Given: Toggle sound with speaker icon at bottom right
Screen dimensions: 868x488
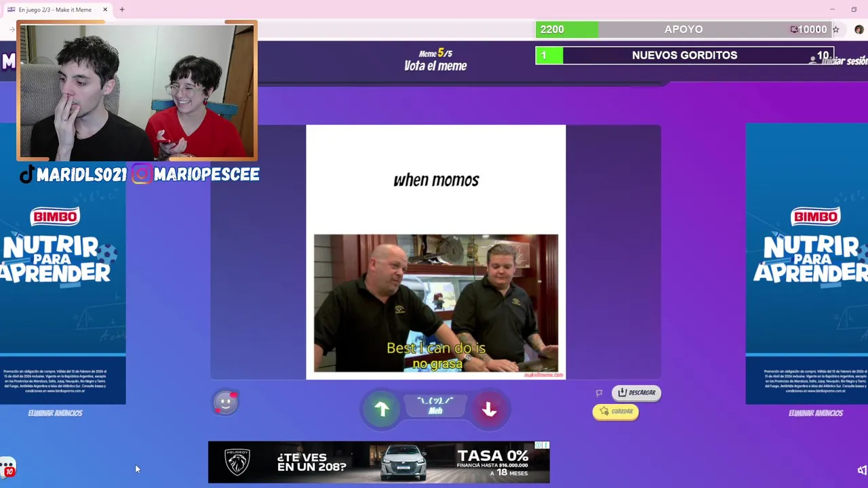Looking at the screenshot, I should point(862,470).
